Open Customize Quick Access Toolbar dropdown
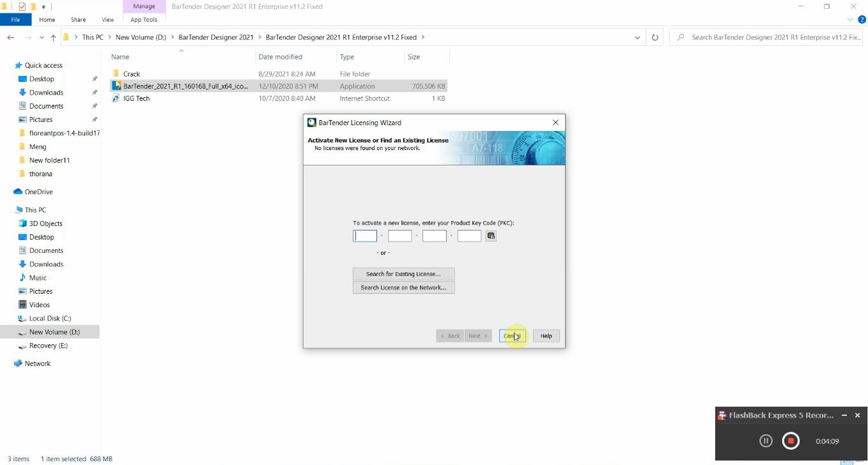The width and height of the screenshot is (868, 465). coord(43,6)
